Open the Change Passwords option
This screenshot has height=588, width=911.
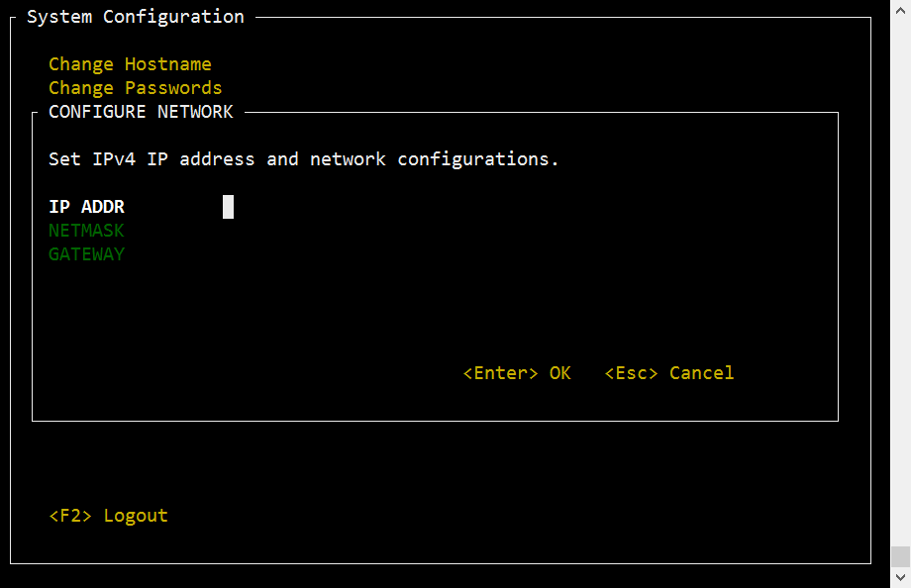pos(136,88)
